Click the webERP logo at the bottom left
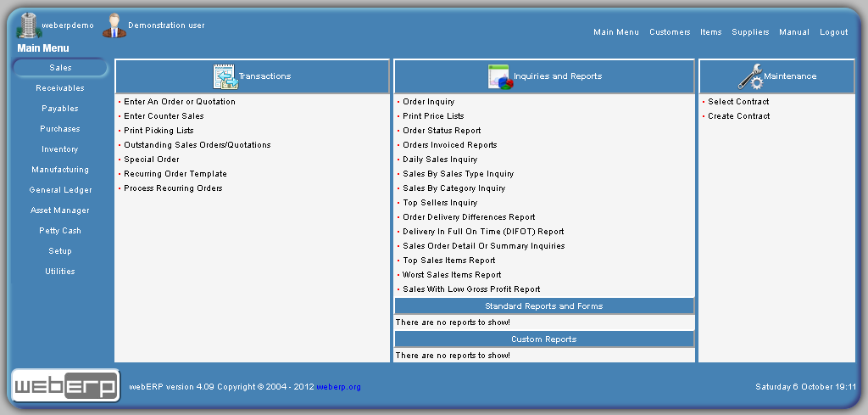The width and height of the screenshot is (868, 415). tap(65, 386)
